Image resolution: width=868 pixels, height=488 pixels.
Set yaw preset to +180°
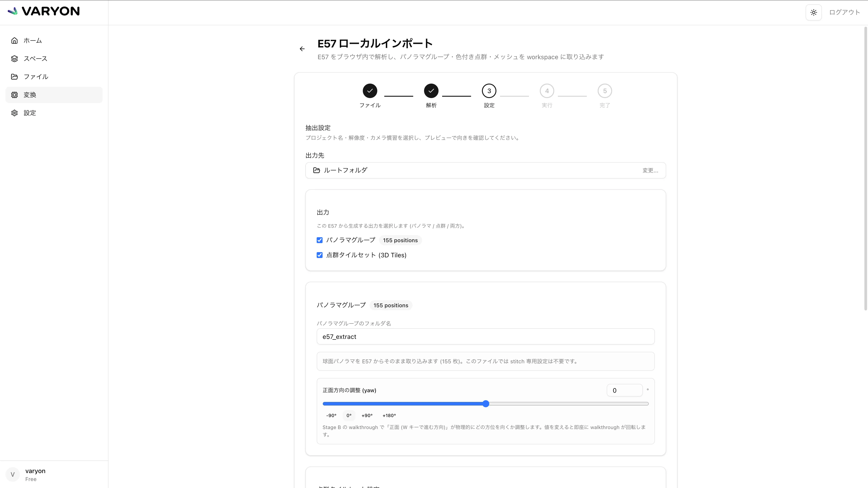coord(389,416)
